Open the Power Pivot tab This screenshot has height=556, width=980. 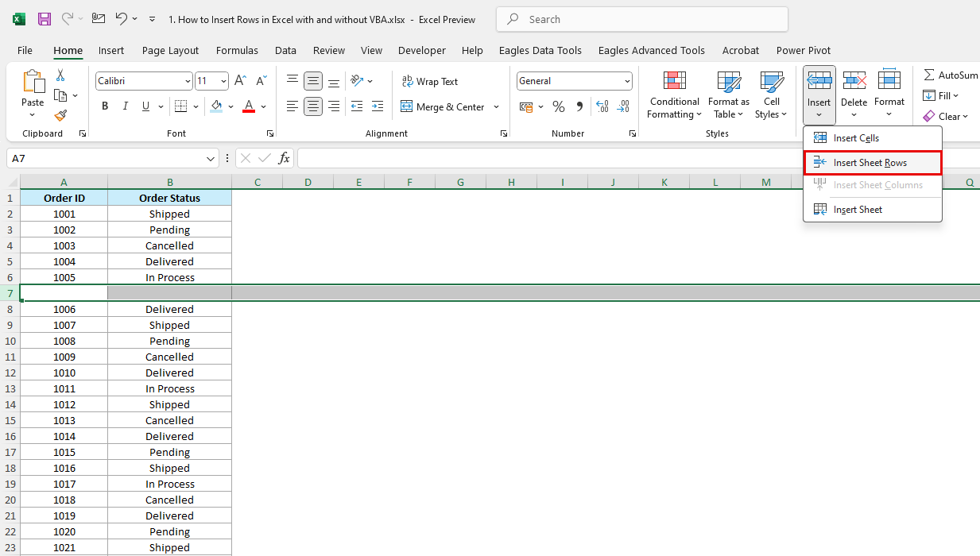click(x=804, y=50)
